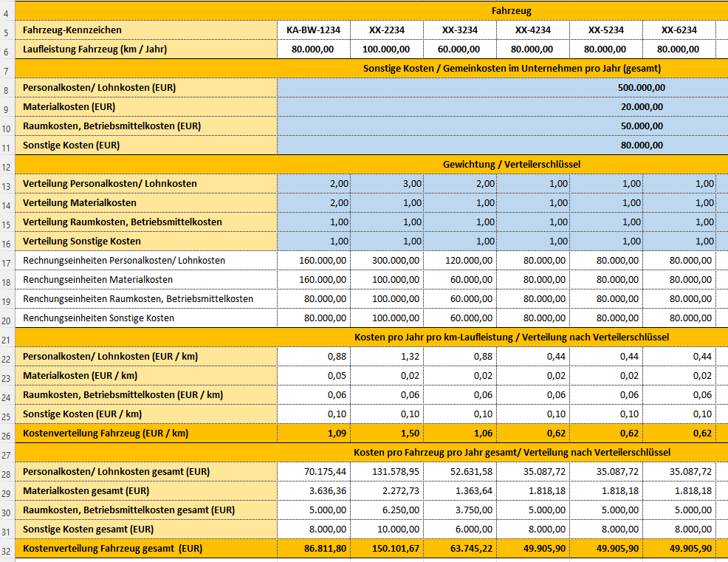Viewport: 728px width, 562px height.
Task: Click the Raumkosten 50.000,00 cell
Action: pyautogui.click(x=502, y=126)
